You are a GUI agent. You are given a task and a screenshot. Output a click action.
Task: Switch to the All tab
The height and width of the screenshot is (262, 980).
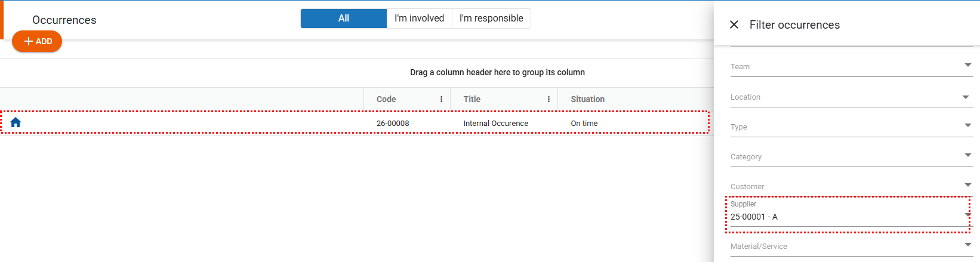coord(343,19)
